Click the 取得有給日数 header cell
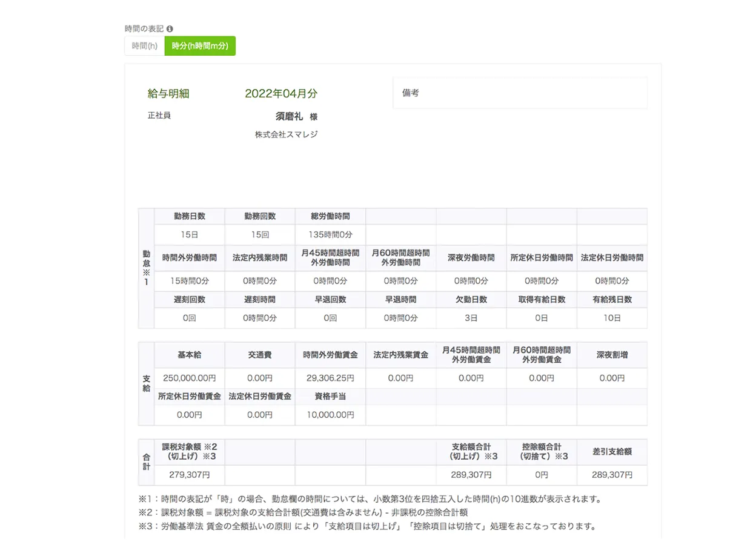This screenshot has width=756, height=559. [x=542, y=300]
